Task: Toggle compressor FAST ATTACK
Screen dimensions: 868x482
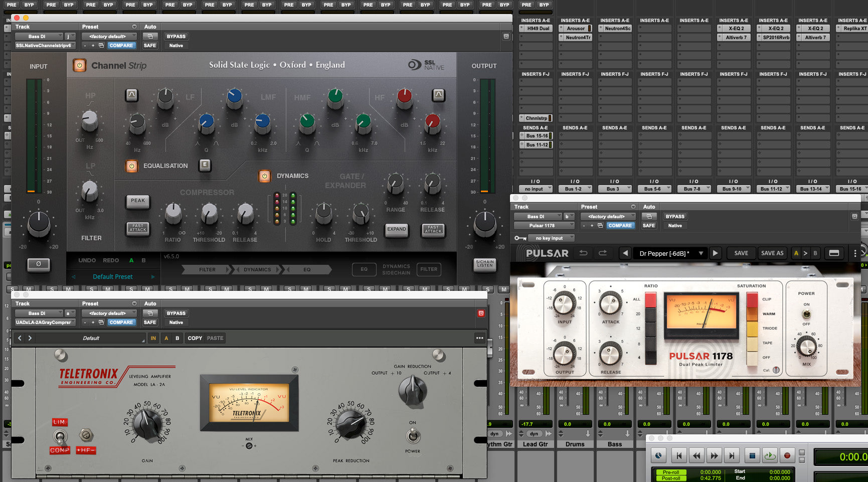Action: pos(138,228)
